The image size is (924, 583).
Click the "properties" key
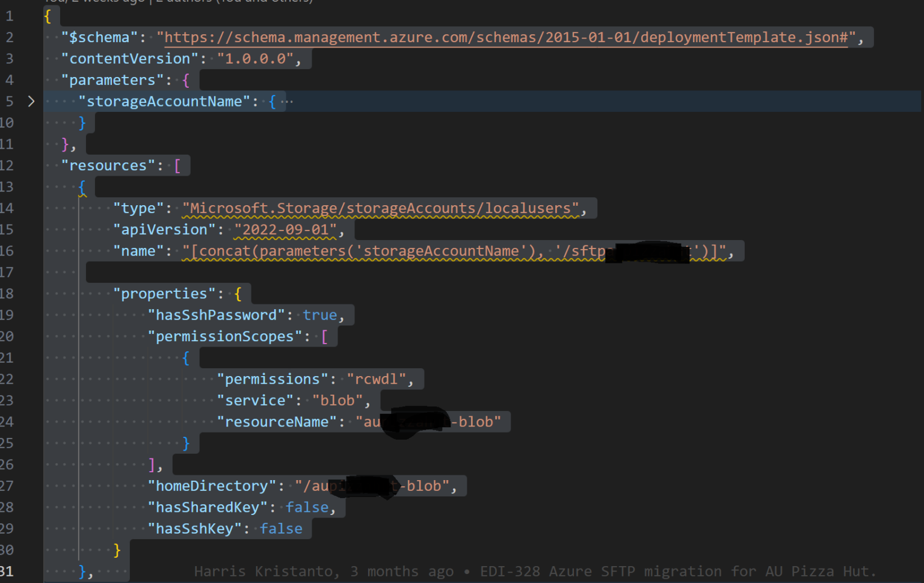[x=164, y=294]
